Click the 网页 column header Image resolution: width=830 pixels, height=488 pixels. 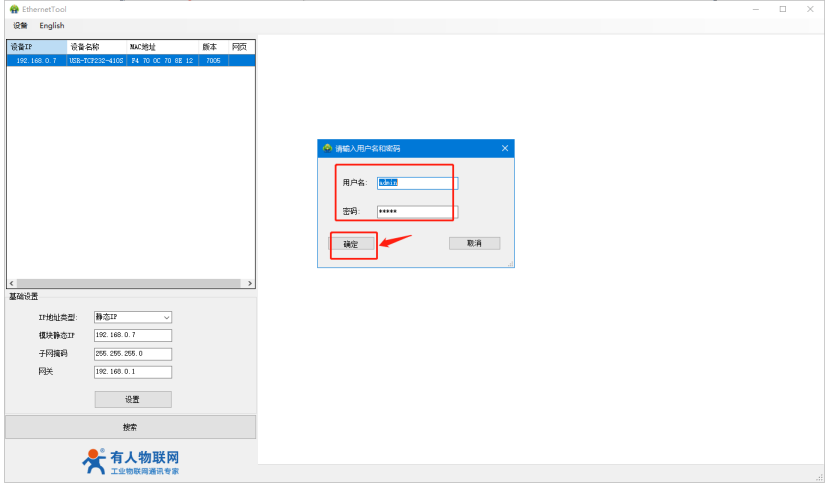point(241,47)
